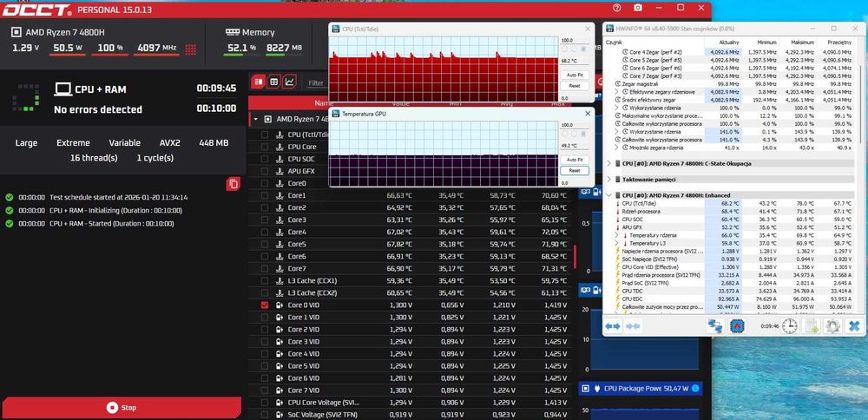
Task: Click HWiNFO expand columns arrows icon
Action: (613, 326)
